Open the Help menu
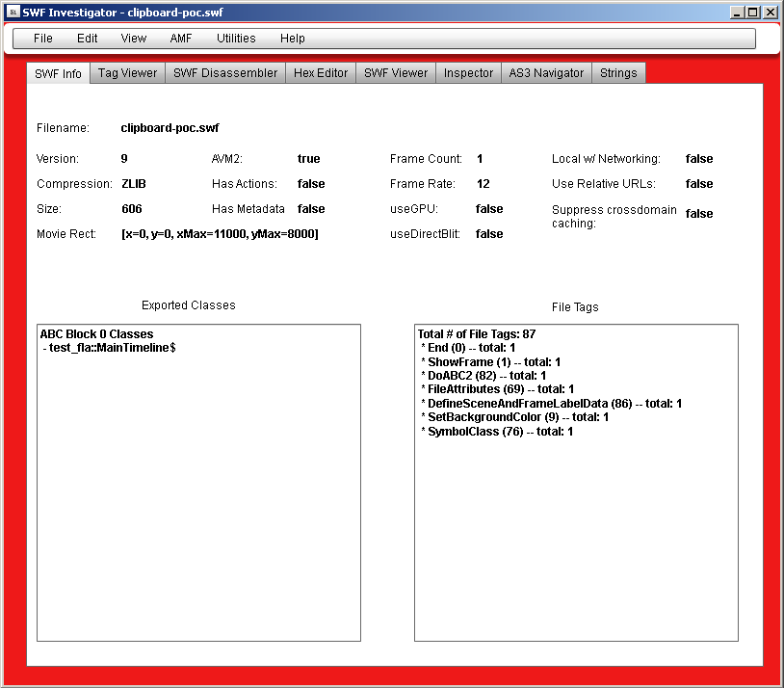The width and height of the screenshot is (784, 688). point(293,39)
